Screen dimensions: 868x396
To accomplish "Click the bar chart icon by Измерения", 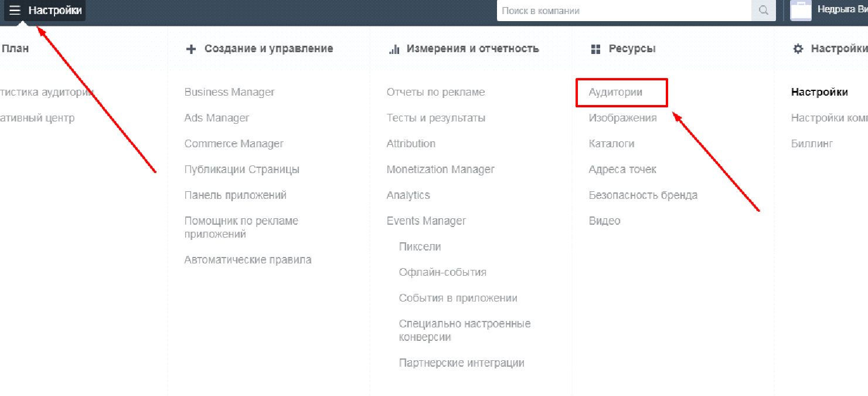I will click(x=394, y=49).
